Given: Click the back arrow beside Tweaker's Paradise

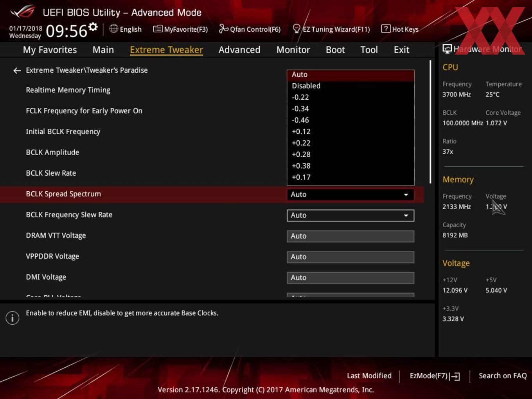Looking at the screenshot, I should [x=17, y=70].
